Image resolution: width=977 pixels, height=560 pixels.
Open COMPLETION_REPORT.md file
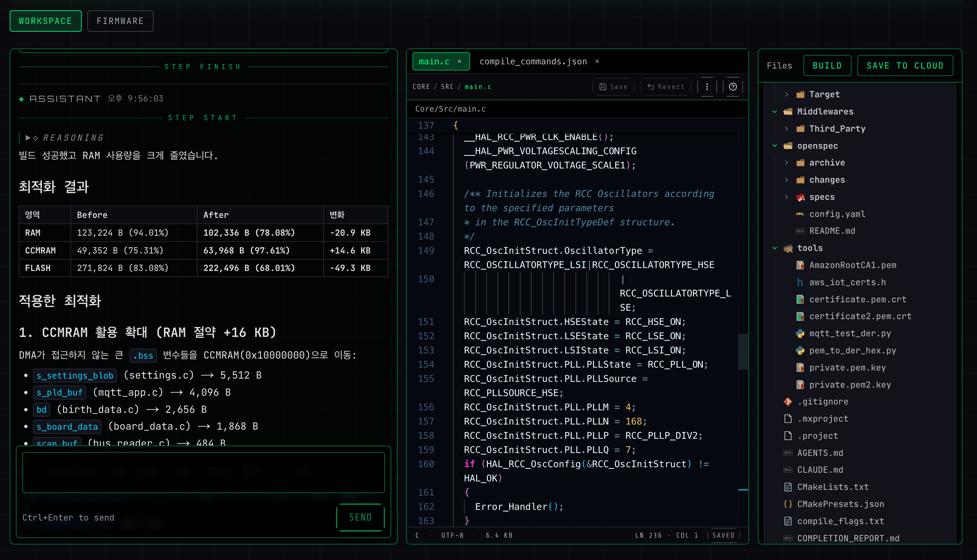(x=848, y=538)
